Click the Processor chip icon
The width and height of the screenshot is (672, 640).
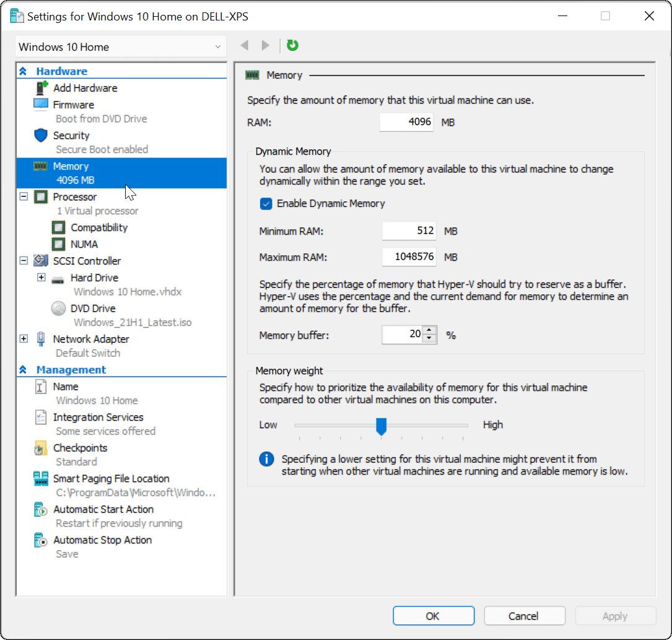point(41,197)
